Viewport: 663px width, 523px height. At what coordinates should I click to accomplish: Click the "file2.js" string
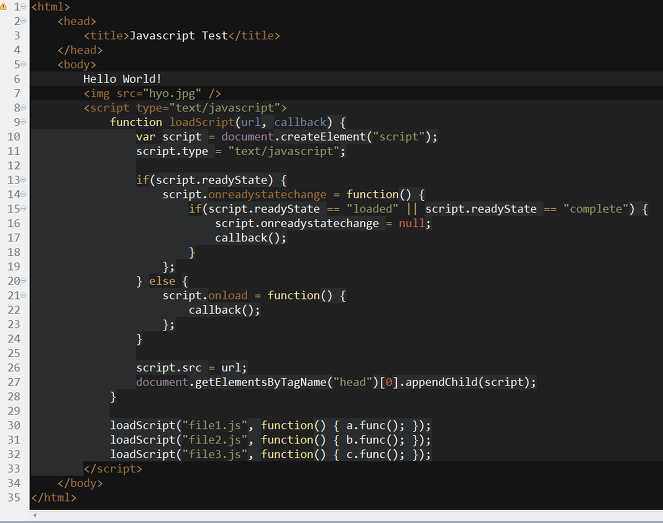point(215,440)
